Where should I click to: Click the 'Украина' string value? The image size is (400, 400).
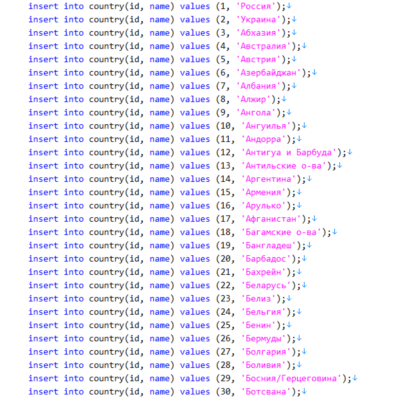point(258,20)
